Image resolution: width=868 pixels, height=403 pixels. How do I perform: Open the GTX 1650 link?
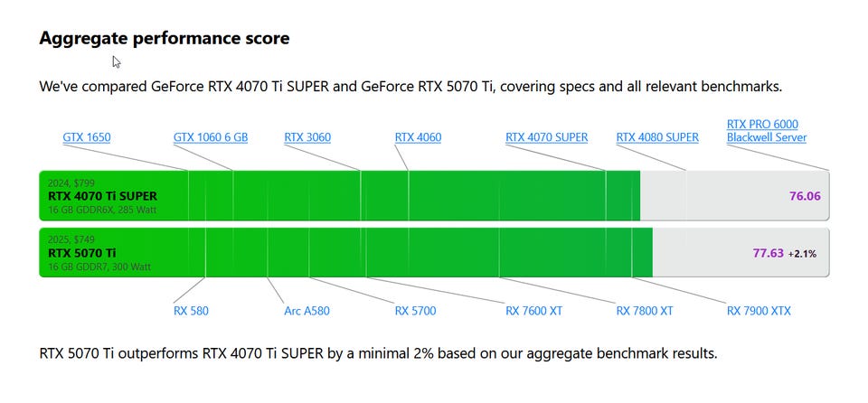tap(87, 137)
